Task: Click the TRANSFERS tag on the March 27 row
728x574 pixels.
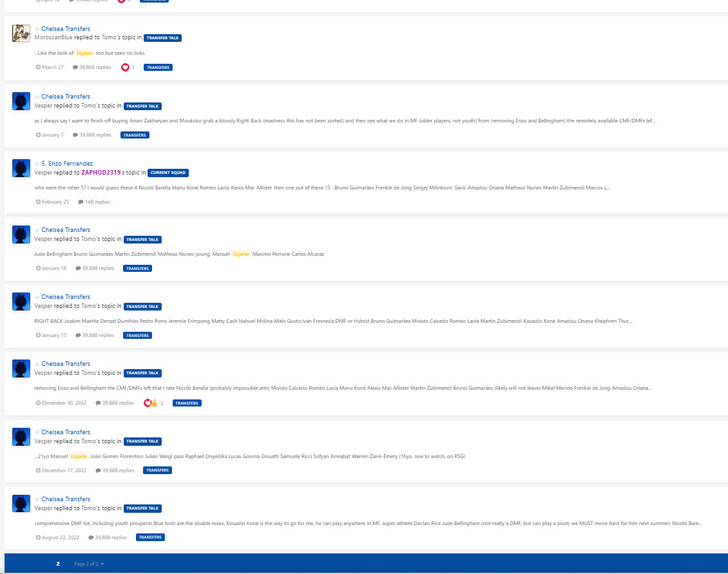Action: tap(158, 68)
